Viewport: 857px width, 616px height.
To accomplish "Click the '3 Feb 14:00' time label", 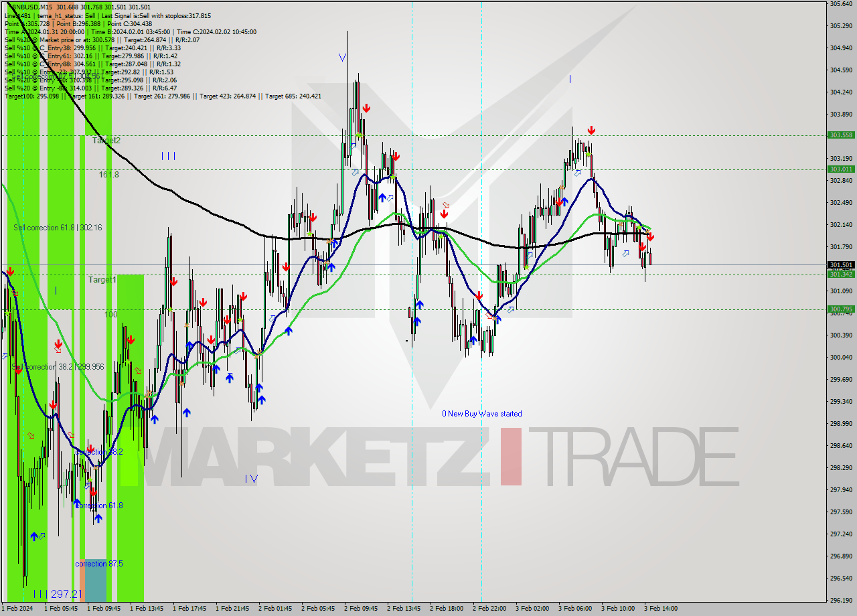I will point(661,609).
